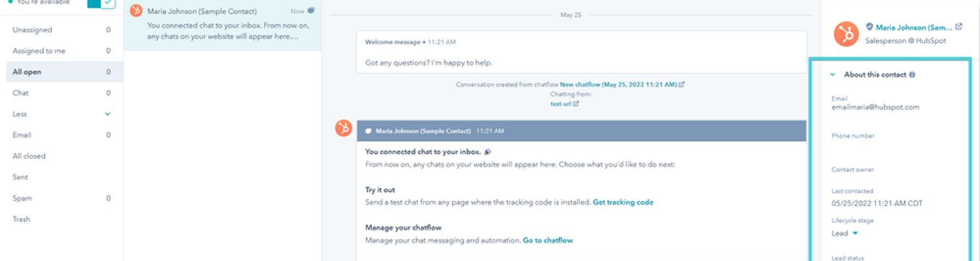
Task: Edit the Email field emailmaria@hubspot.com
Action: point(875,107)
